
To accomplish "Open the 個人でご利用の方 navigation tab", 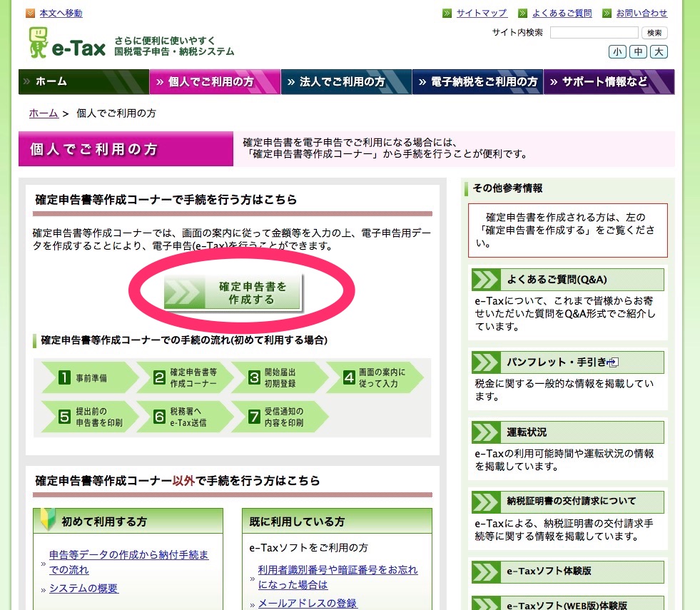I will 215,81.
